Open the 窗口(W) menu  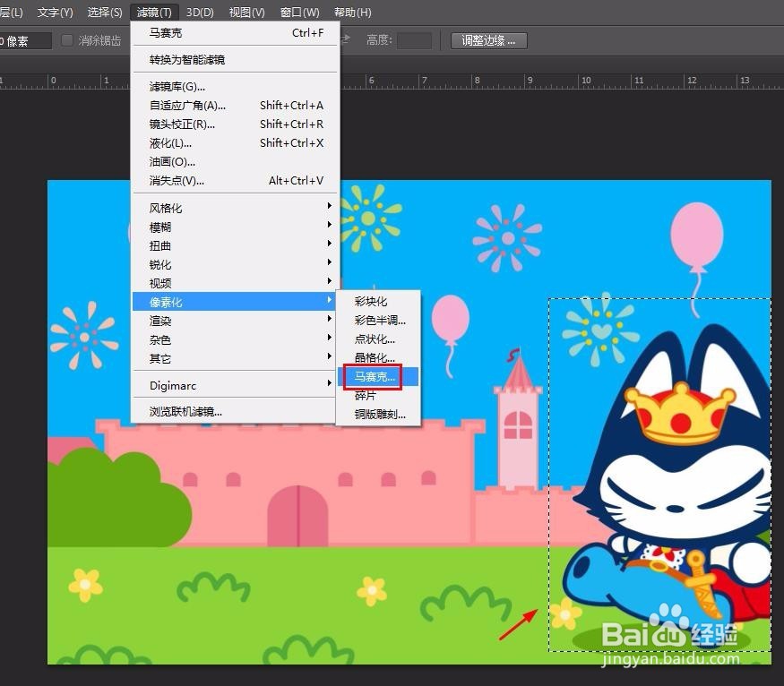pos(299,12)
